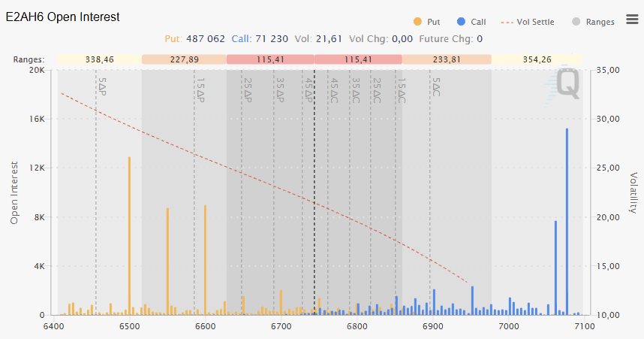The height and width of the screenshot is (339, 644).
Task: Click the put bar at 6600
Action: (205, 260)
